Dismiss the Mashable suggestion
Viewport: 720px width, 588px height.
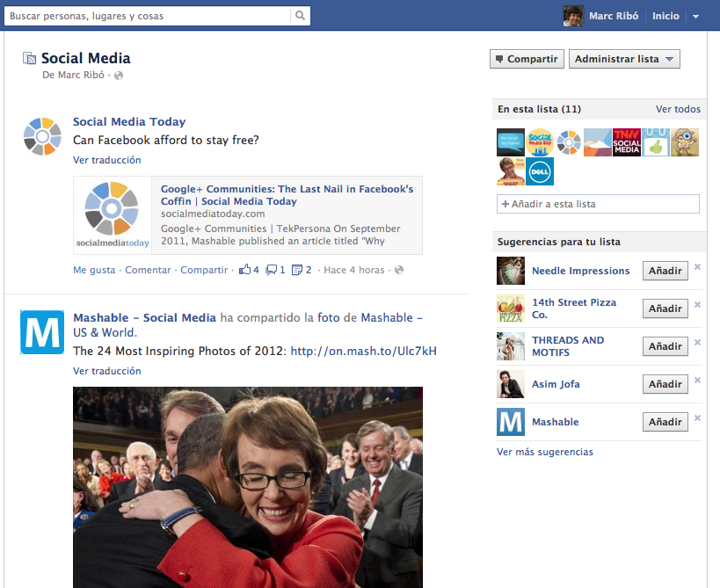(x=697, y=417)
